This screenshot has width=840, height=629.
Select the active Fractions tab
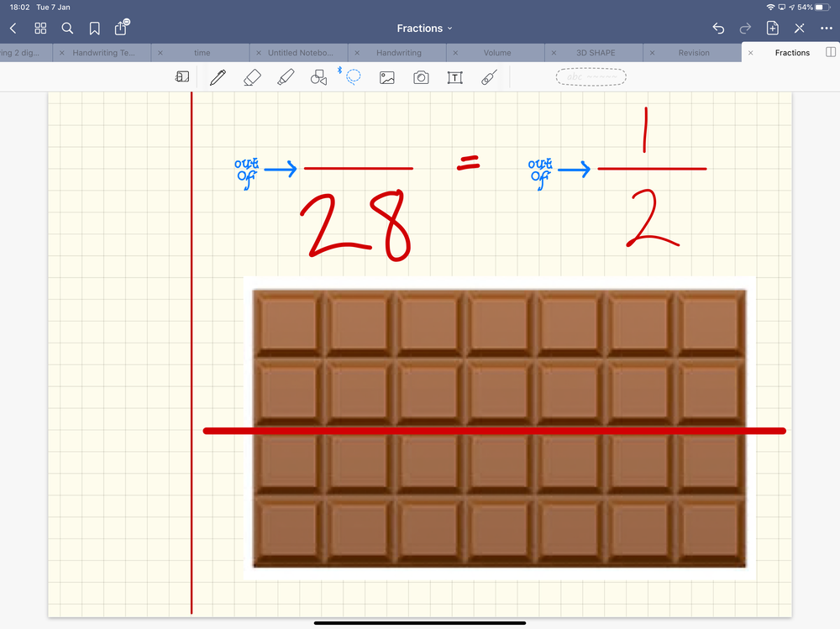[x=792, y=53]
